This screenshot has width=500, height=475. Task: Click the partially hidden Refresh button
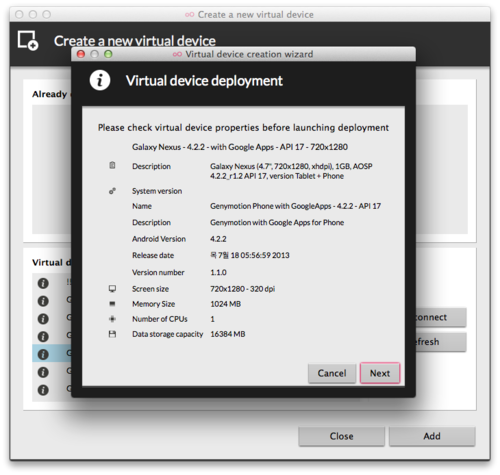tap(441, 342)
